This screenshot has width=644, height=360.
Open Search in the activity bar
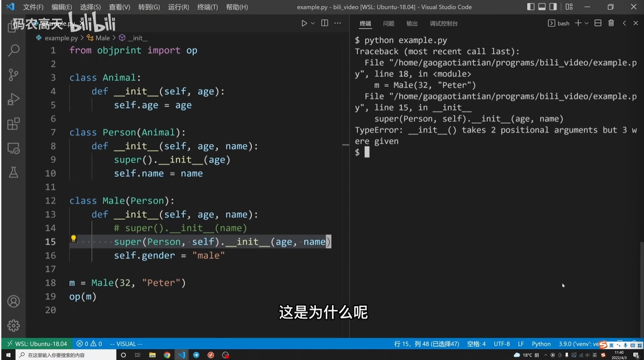coord(14,50)
